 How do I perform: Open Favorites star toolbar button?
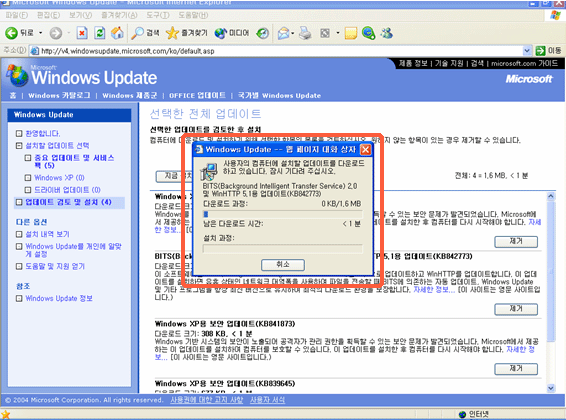187,33
